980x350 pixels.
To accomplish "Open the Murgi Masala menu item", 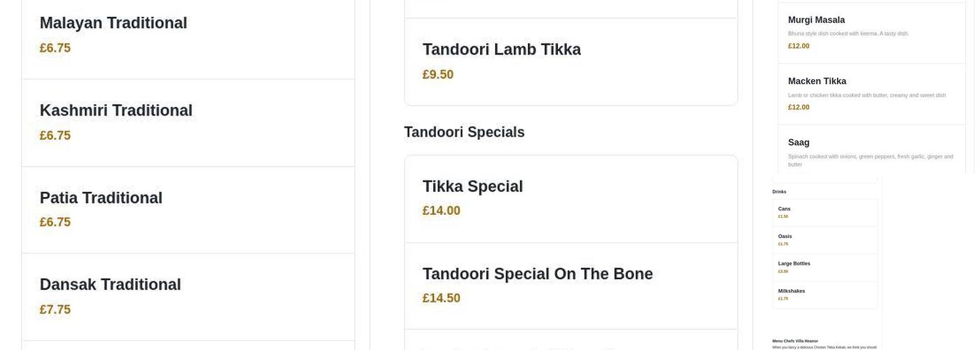I will point(816,20).
